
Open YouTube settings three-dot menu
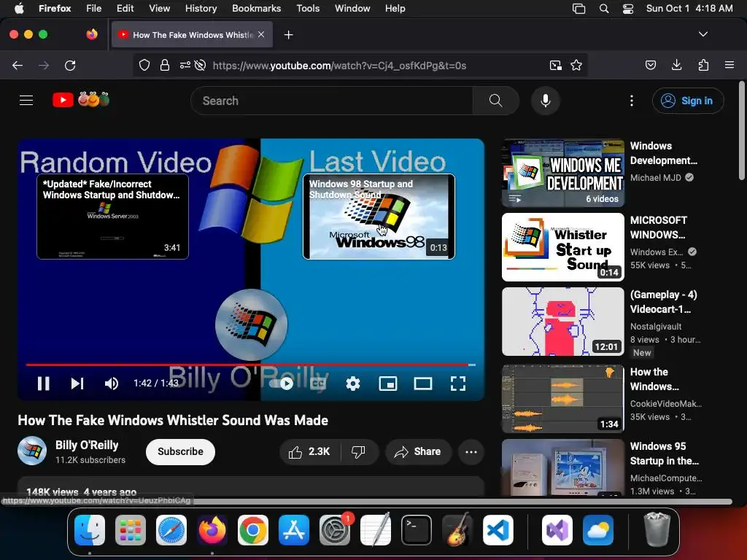click(631, 101)
